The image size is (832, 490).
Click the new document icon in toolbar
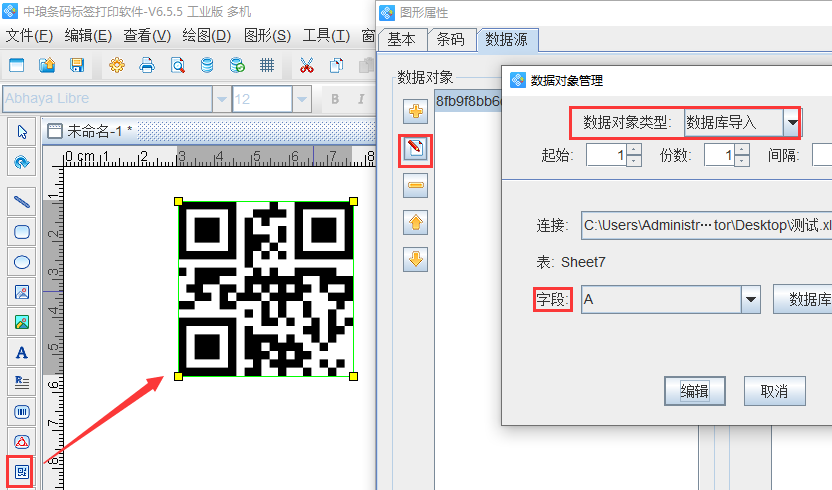(17, 65)
